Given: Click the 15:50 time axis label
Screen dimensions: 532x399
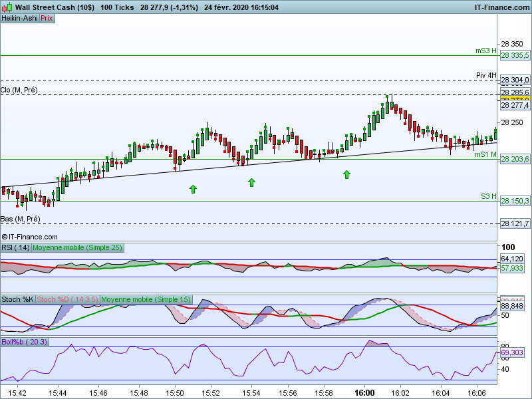Looking at the screenshot, I should coord(175,393).
